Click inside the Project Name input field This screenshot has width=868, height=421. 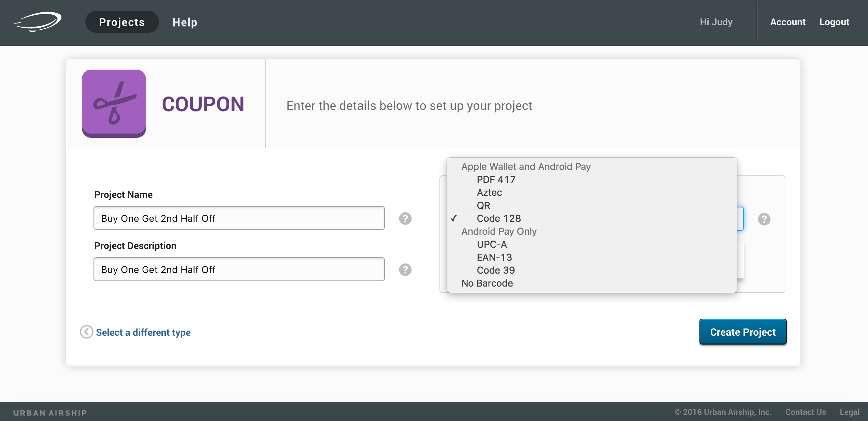point(239,218)
